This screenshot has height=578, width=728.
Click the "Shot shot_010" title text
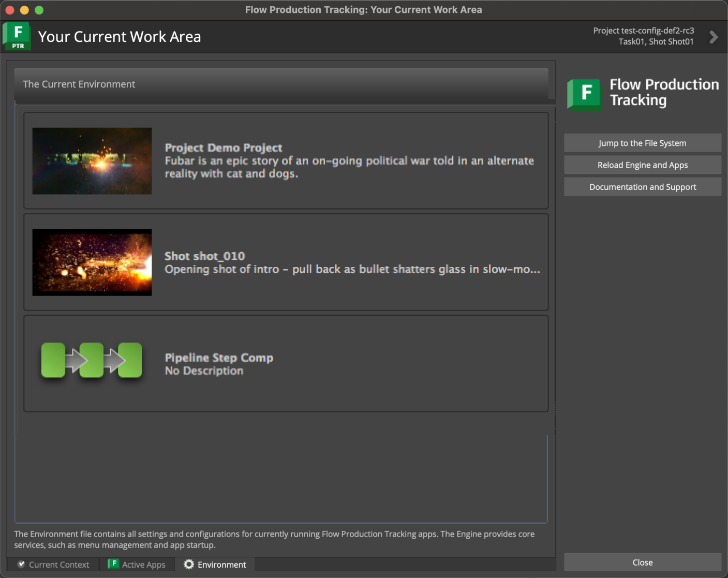pos(205,256)
